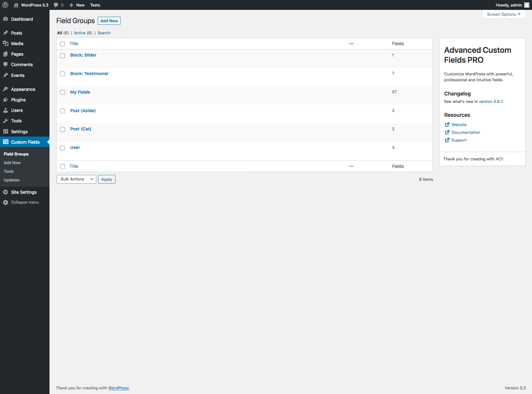Image resolution: width=532 pixels, height=394 pixels.
Task: Click the top Fields column header
Action: click(398, 44)
